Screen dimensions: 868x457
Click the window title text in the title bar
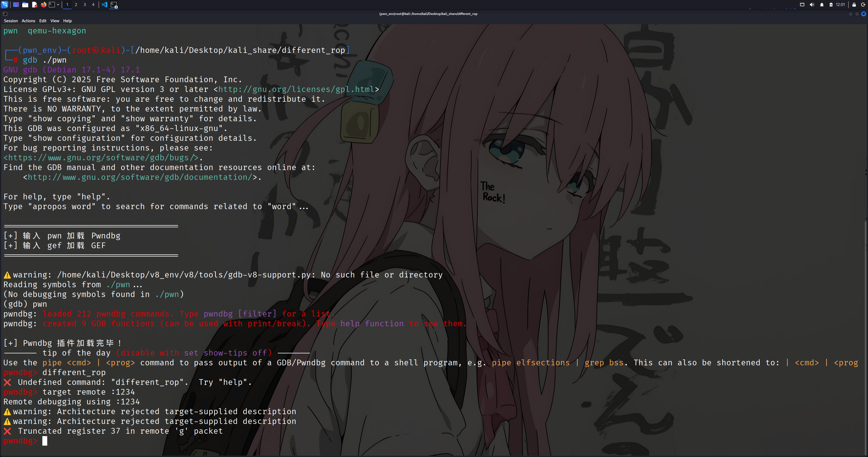[x=428, y=14]
